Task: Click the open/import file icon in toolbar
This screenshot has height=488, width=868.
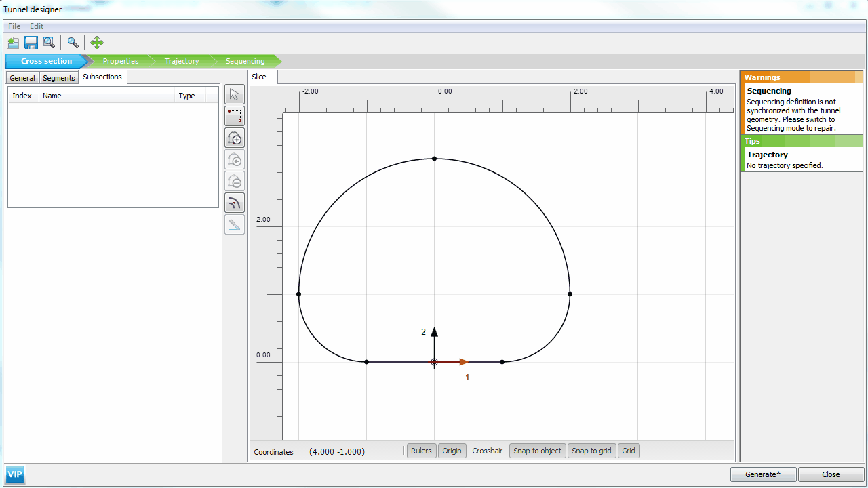Action: tap(13, 43)
